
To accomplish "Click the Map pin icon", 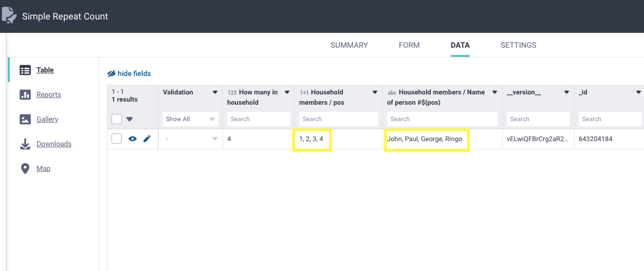I will point(25,169).
